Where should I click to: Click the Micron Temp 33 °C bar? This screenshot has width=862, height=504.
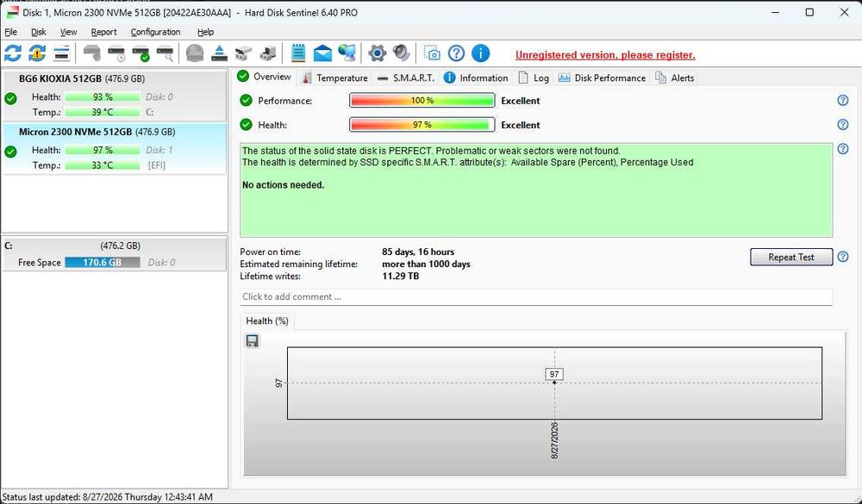[x=103, y=165]
